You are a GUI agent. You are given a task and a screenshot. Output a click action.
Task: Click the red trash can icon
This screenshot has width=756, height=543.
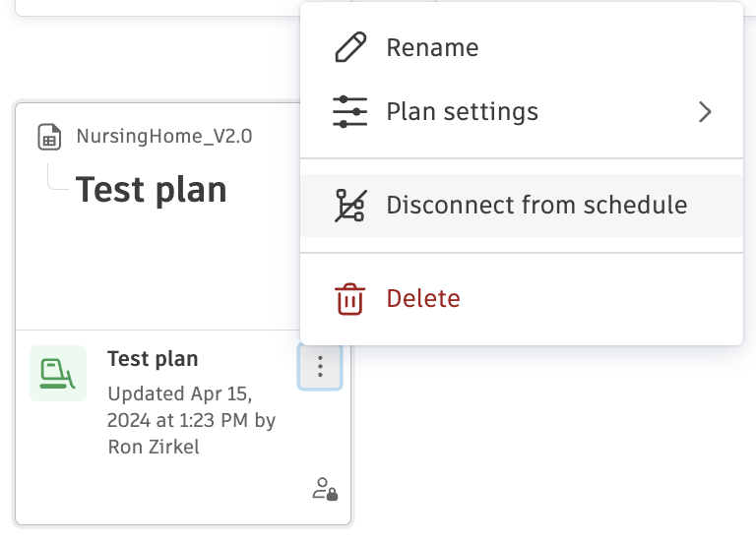coord(350,298)
